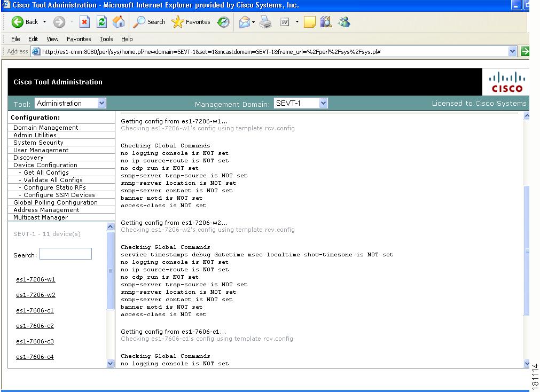
Task: Click 'Licensed to Cisco Systems' text
Action: pyautogui.click(x=479, y=103)
